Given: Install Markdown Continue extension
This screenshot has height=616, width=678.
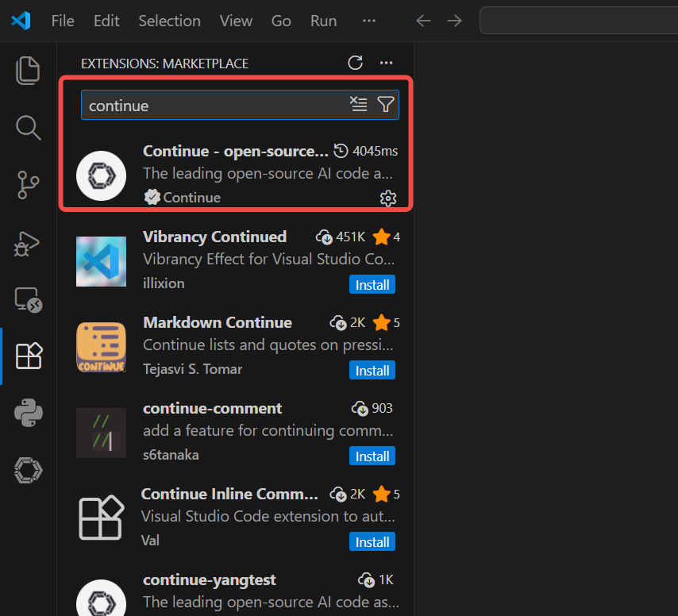Looking at the screenshot, I should pos(372,371).
